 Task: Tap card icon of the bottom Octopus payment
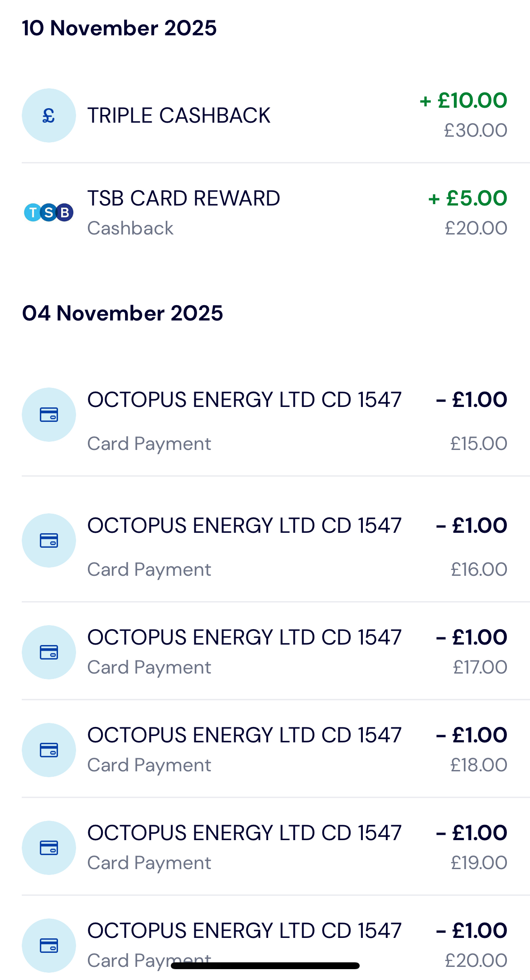(x=48, y=946)
